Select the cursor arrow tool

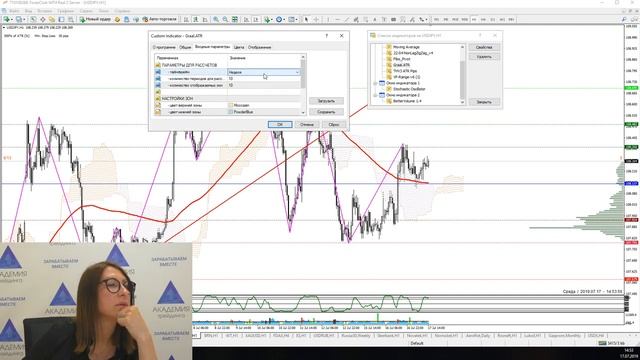click(306, 19)
